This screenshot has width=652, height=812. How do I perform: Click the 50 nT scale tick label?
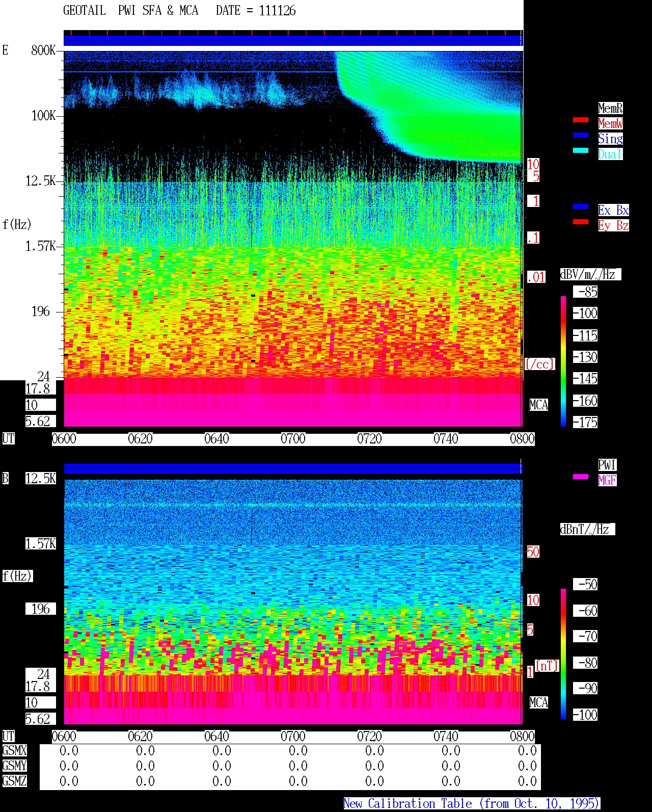point(533,552)
